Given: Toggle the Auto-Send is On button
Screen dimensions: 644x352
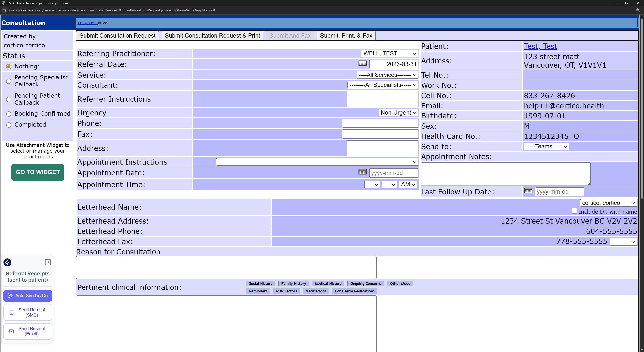Looking at the screenshot, I should 28,296.
